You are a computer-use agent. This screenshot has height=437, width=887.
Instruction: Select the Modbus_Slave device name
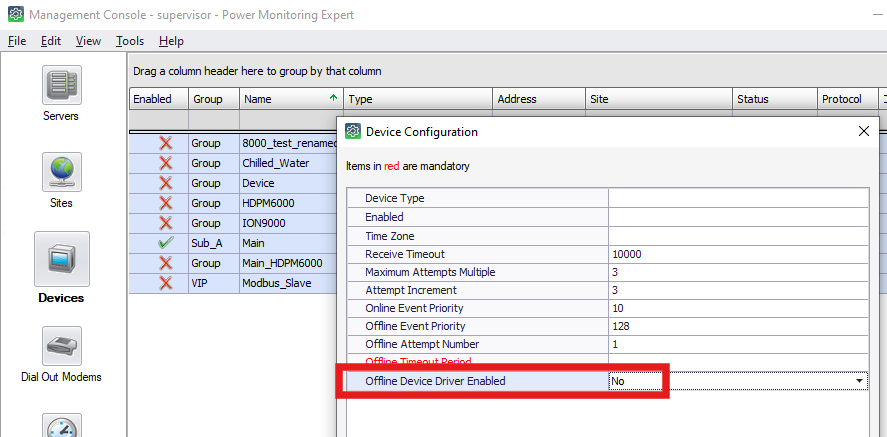277,283
